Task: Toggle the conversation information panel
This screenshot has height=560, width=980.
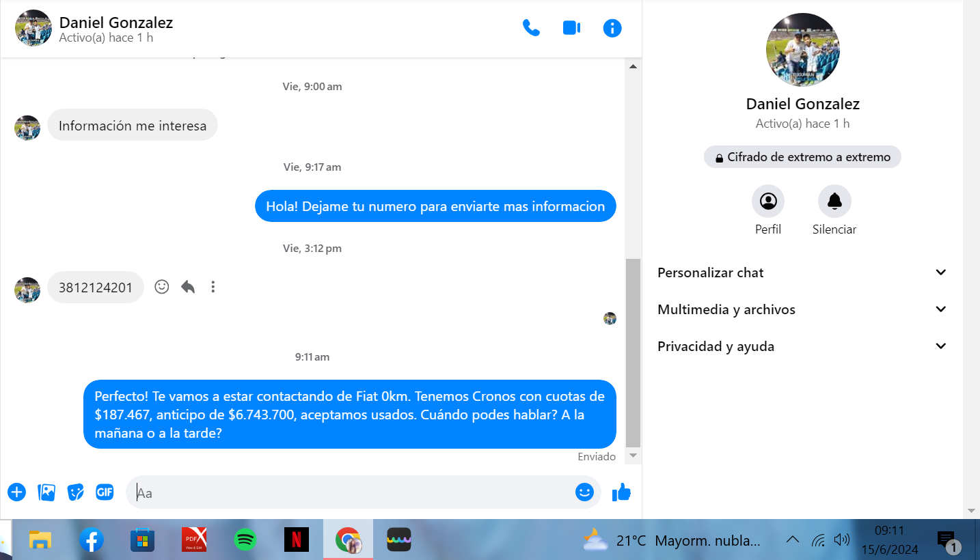Action: tap(612, 28)
